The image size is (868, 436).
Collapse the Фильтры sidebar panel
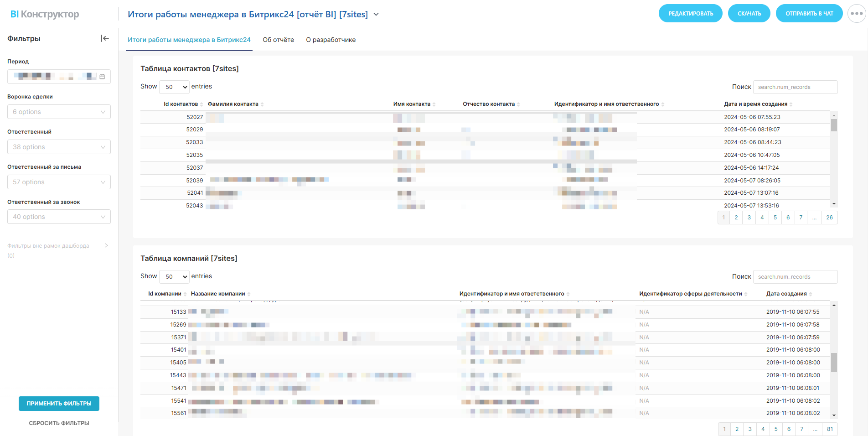105,38
